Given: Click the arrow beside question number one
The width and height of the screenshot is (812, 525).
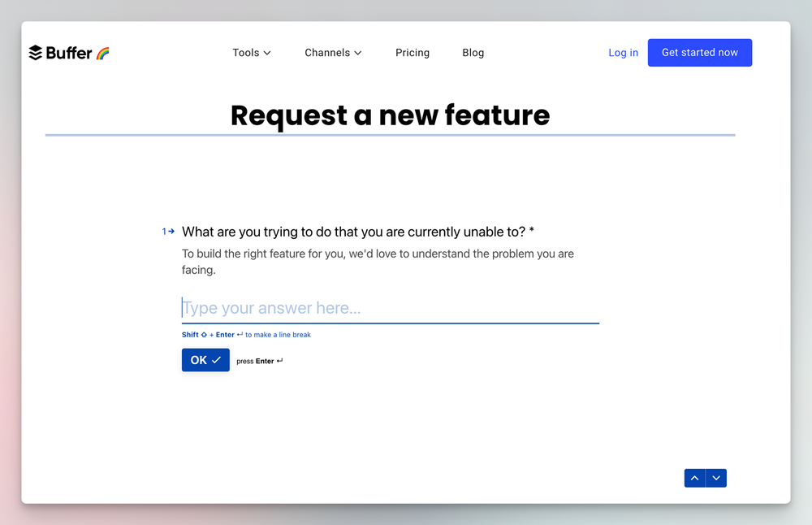Looking at the screenshot, I should pos(171,231).
